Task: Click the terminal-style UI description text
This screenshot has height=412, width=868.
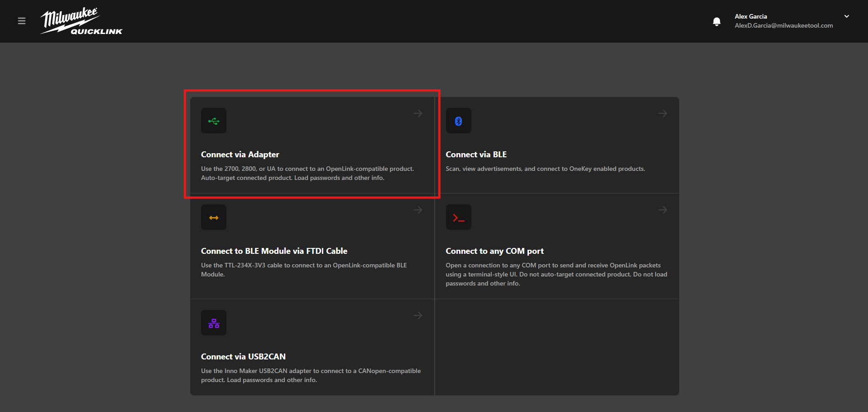Action: [x=556, y=274]
